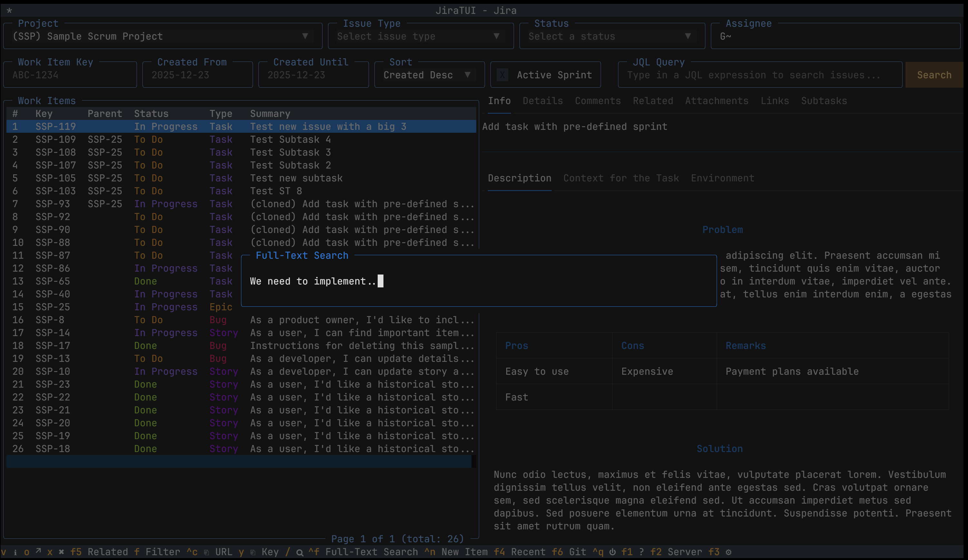This screenshot has width=968, height=560.
Task: Select row SSP-119 in work items
Action: click(241, 126)
